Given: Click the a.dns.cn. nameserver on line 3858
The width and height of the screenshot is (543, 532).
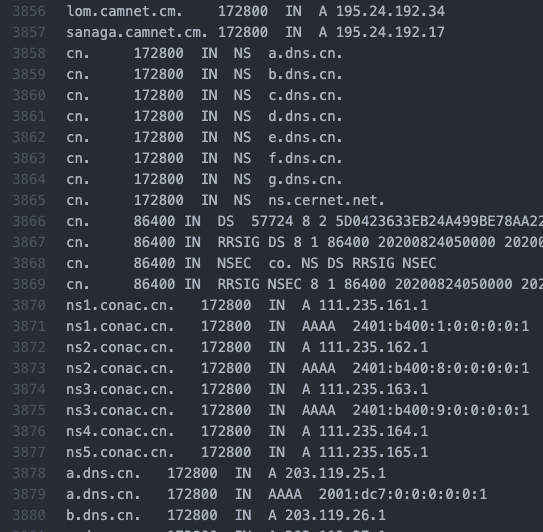Looking at the screenshot, I should pyautogui.click(x=305, y=54).
